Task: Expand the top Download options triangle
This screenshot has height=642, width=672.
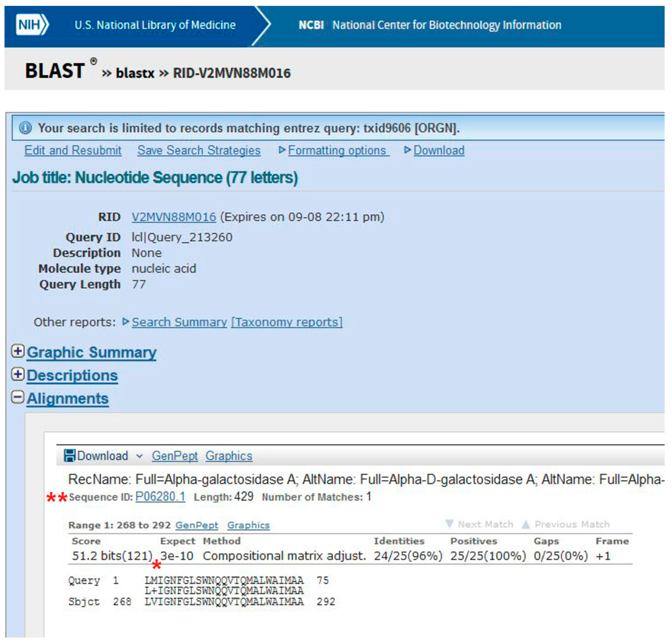Action: tap(407, 150)
